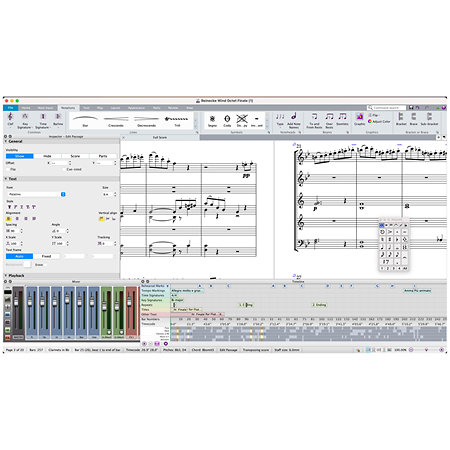Click the Sub-bracket tool
The height and width of the screenshot is (450, 450).
pyautogui.click(x=429, y=119)
